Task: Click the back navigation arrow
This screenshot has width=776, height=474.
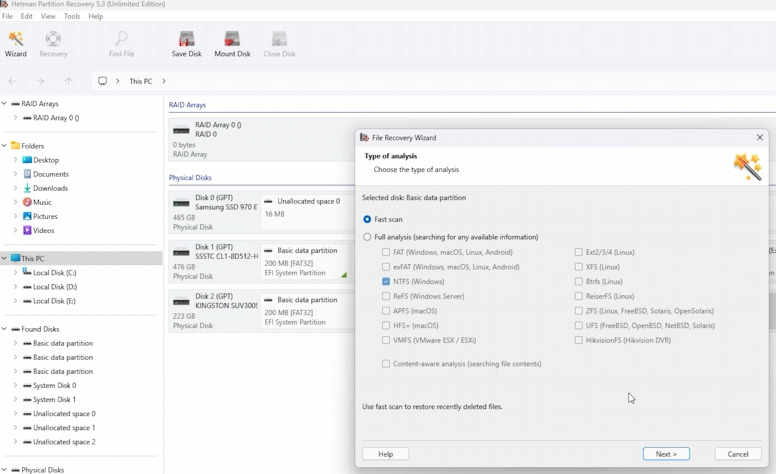Action: coord(12,81)
